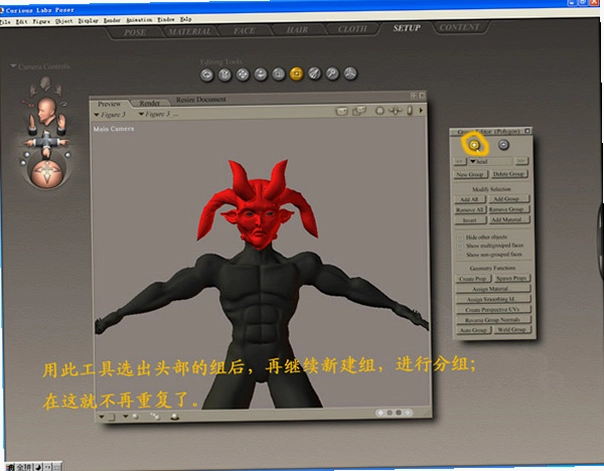Select the Translate/Pull editing tool
The width and height of the screenshot is (604, 471).
[243, 74]
